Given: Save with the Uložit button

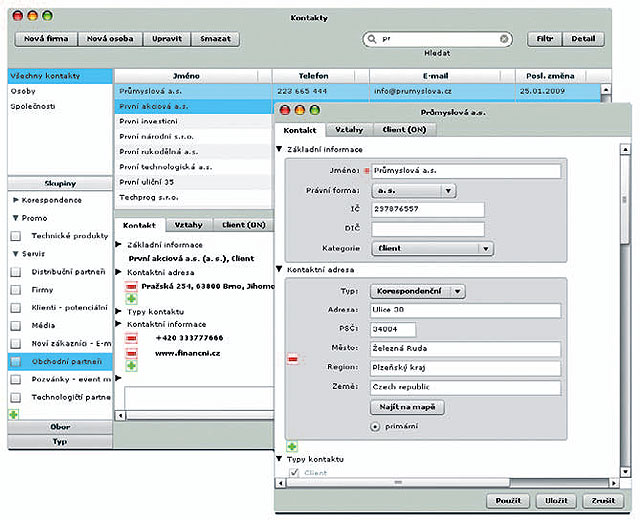Looking at the screenshot, I should tap(556, 501).
